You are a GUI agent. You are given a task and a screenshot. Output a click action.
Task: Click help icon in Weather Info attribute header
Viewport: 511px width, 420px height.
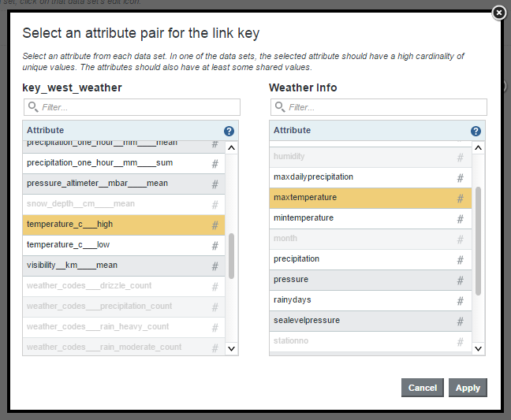click(x=476, y=131)
